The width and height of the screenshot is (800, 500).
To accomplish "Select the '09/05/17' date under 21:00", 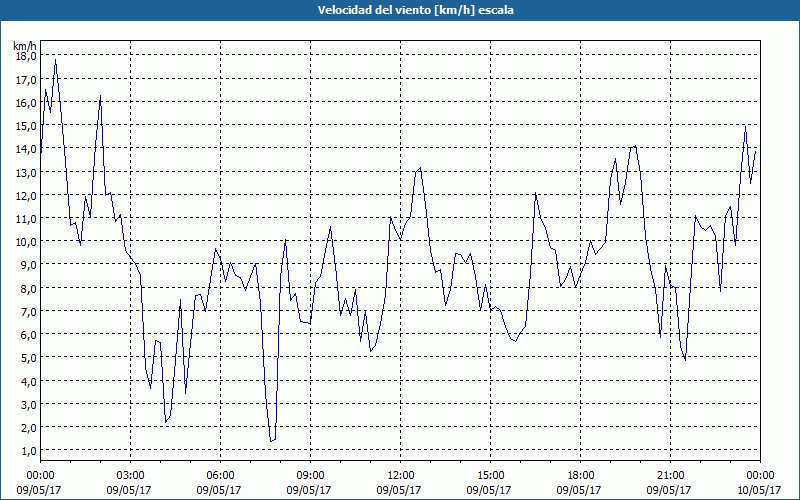I will pyautogui.click(x=669, y=490).
